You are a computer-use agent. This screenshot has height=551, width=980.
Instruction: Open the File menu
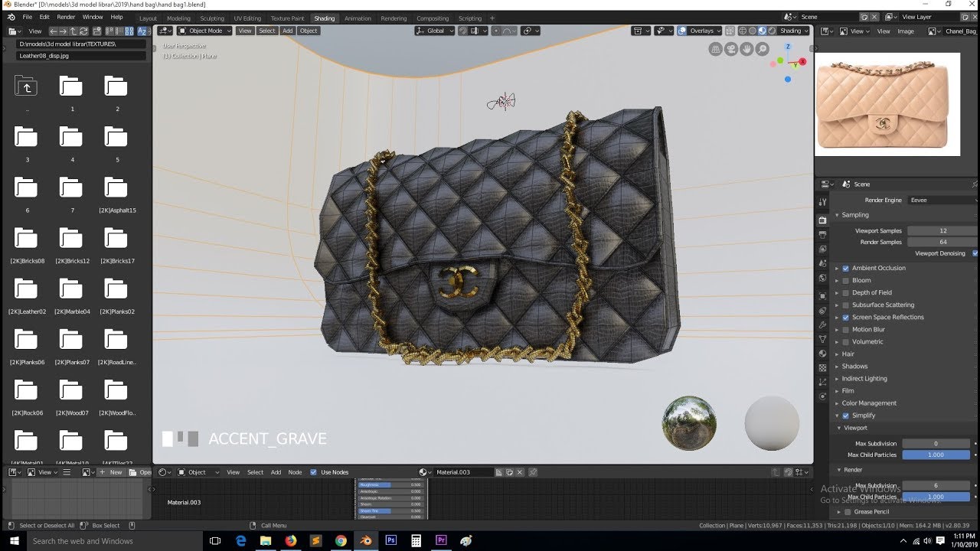pyautogui.click(x=28, y=17)
